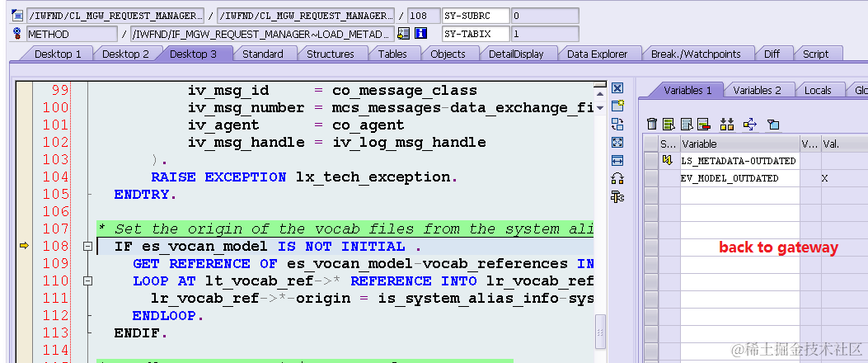Click the line number field showing 108

(x=424, y=16)
